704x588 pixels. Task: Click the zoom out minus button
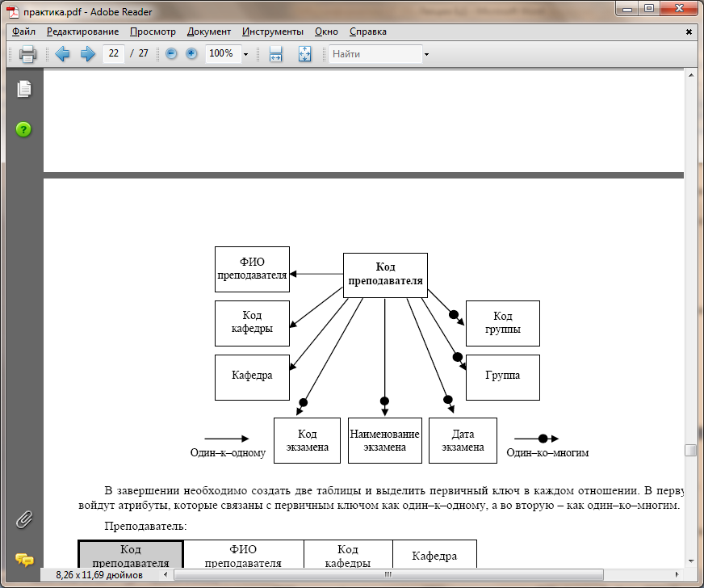tap(171, 54)
